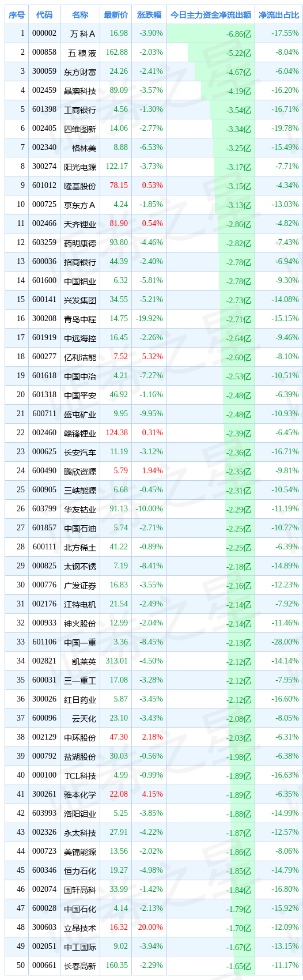Click stock code 603993
This screenshot has width=303, height=980.
pyautogui.click(x=44, y=813)
